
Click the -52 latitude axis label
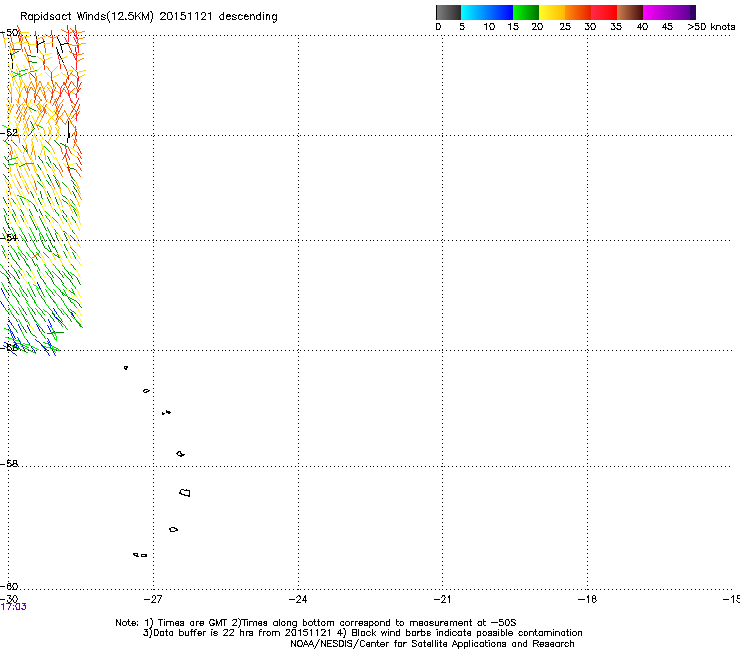tap(9, 133)
